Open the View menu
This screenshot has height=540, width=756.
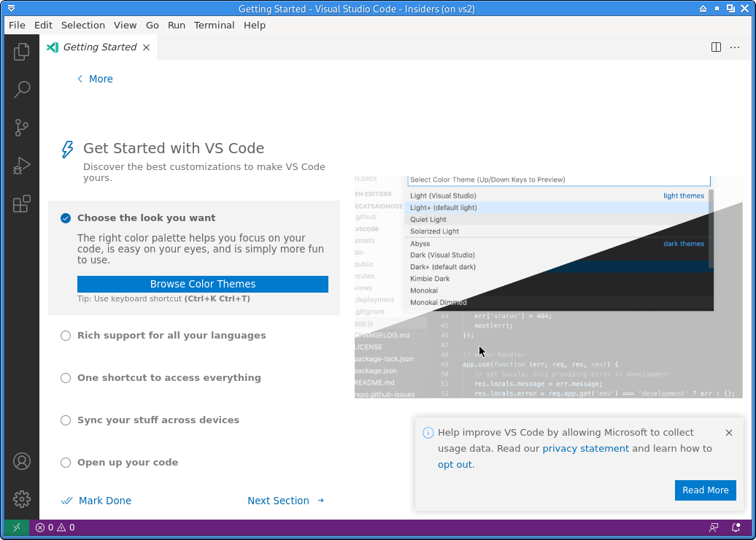[x=126, y=25]
